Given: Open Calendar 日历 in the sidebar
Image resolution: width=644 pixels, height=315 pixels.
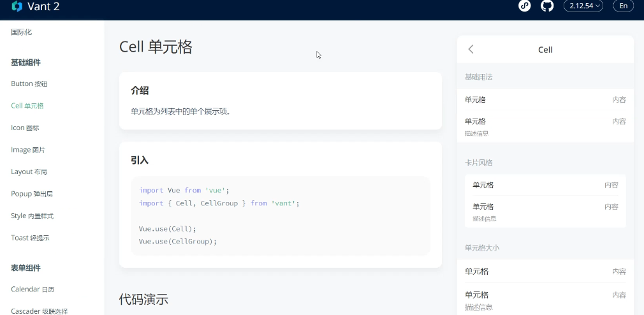Looking at the screenshot, I should pos(33,289).
